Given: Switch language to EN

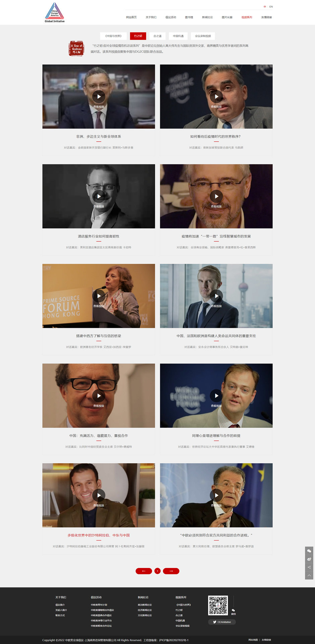Looking at the screenshot, I should 271,7.
